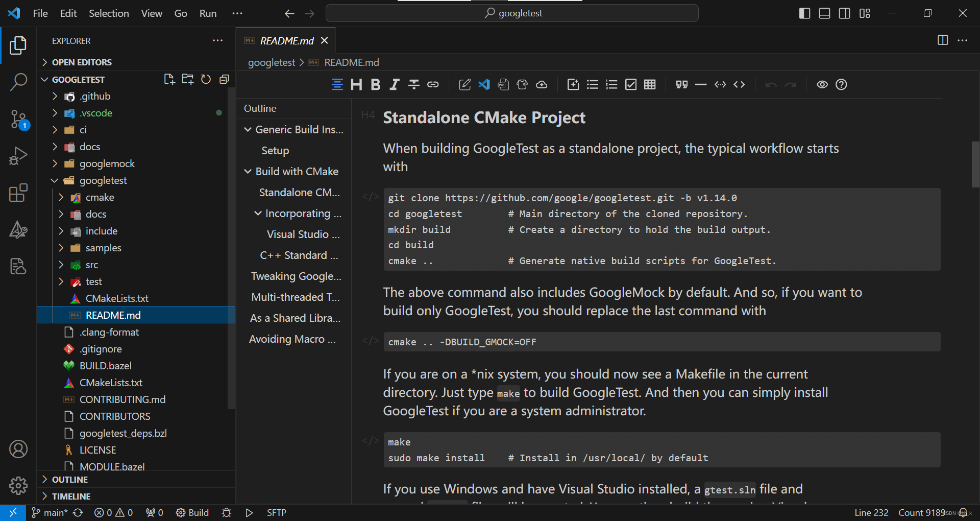
Task: Open the Edit menu
Action: coord(68,13)
